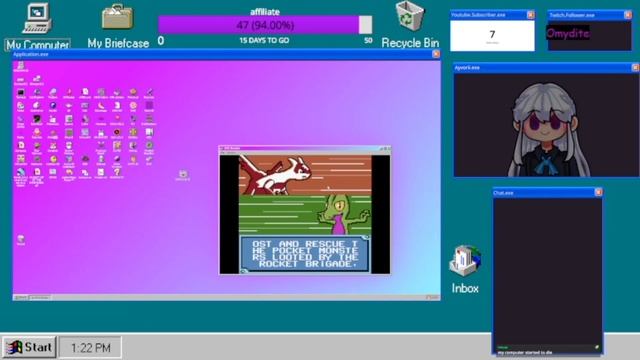The height and width of the screenshot is (360, 640).
Task: Click the inner desktop's Start button in Application.exe
Action: point(20,298)
